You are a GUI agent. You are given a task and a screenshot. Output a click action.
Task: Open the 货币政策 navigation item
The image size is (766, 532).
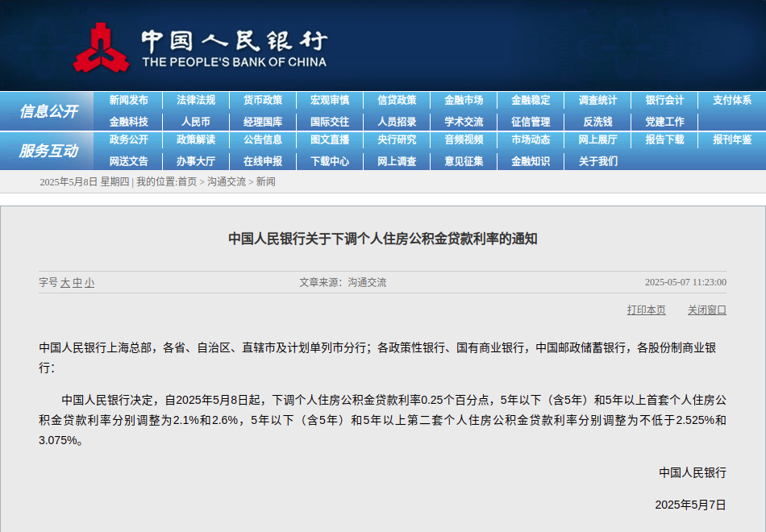263,100
